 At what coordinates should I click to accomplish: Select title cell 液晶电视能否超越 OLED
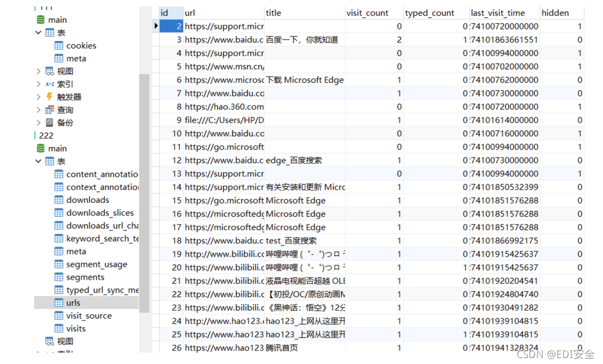pyautogui.click(x=305, y=281)
